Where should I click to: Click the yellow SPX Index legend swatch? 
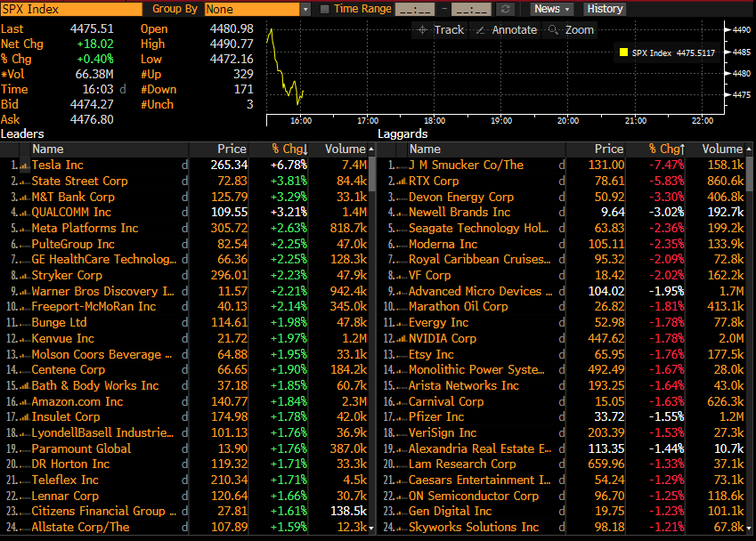623,52
